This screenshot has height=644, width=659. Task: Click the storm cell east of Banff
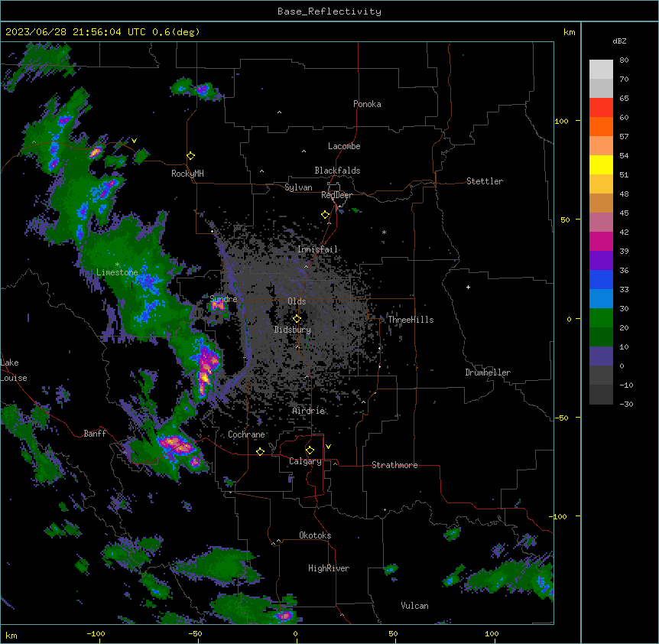point(177,445)
